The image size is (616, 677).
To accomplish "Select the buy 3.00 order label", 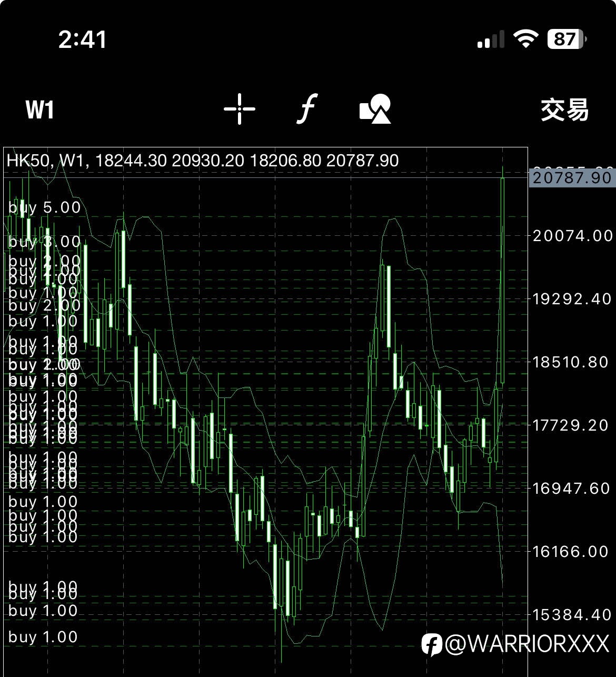I will (x=45, y=242).
